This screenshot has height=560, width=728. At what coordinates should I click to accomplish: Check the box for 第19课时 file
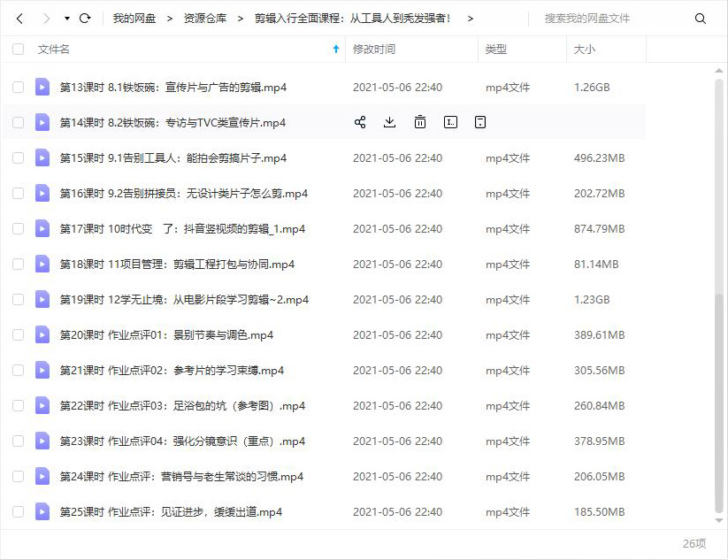tap(18, 299)
